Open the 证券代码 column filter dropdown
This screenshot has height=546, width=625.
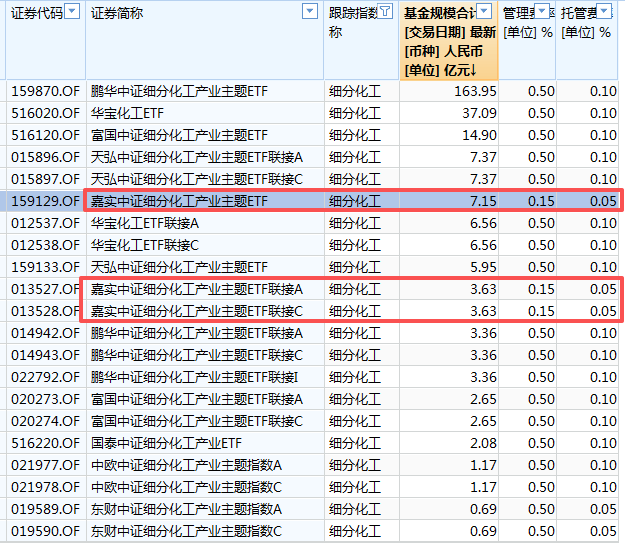[72, 12]
